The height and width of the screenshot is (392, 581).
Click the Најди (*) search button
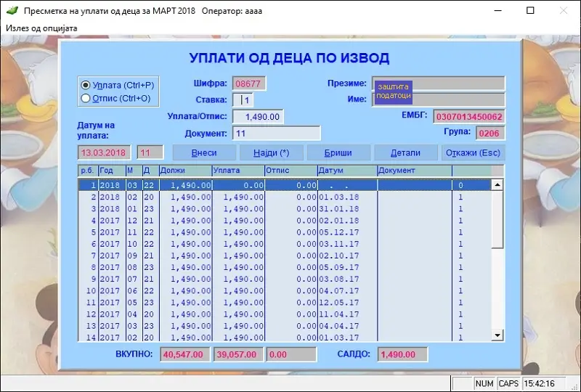[x=271, y=153]
